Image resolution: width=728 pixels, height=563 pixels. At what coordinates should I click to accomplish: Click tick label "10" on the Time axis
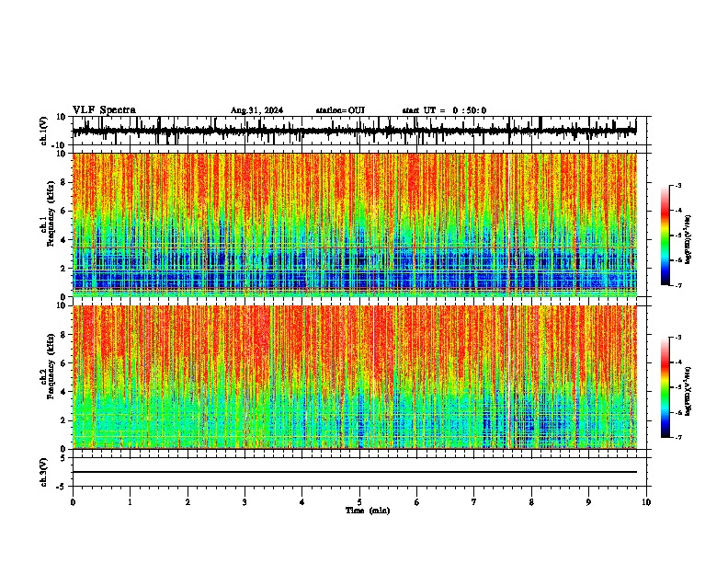[x=646, y=502]
